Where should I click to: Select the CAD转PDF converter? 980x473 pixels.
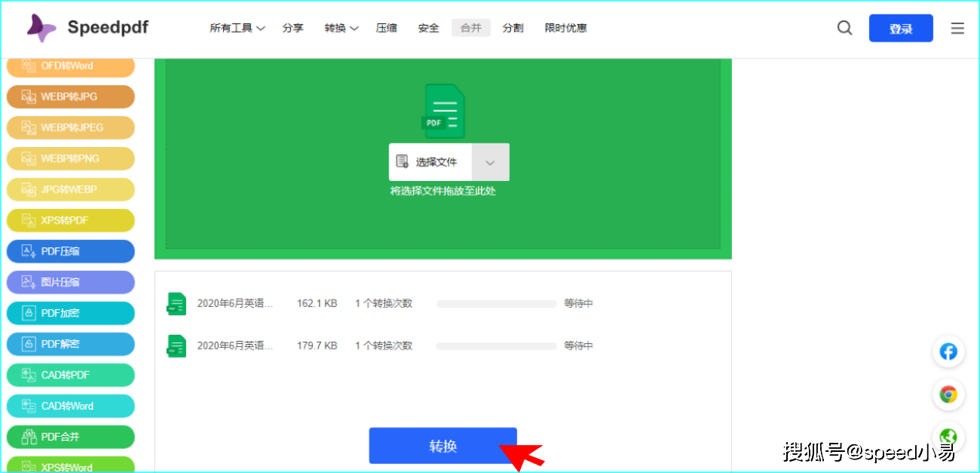(x=70, y=375)
